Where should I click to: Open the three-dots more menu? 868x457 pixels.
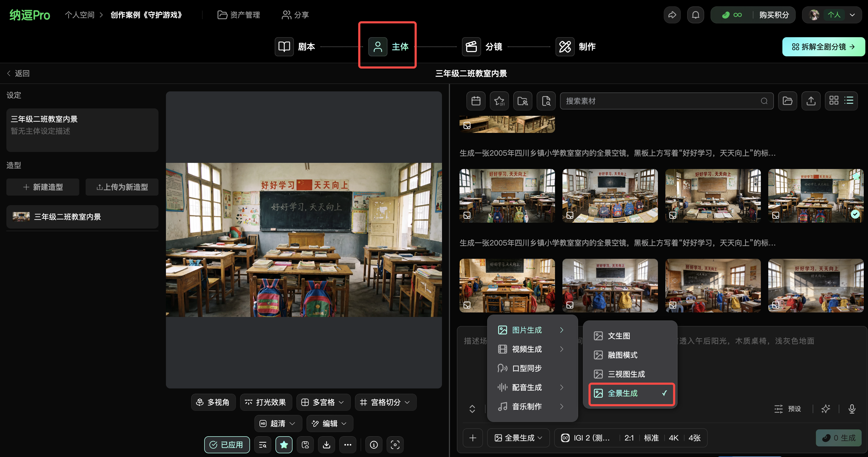[x=348, y=445]
